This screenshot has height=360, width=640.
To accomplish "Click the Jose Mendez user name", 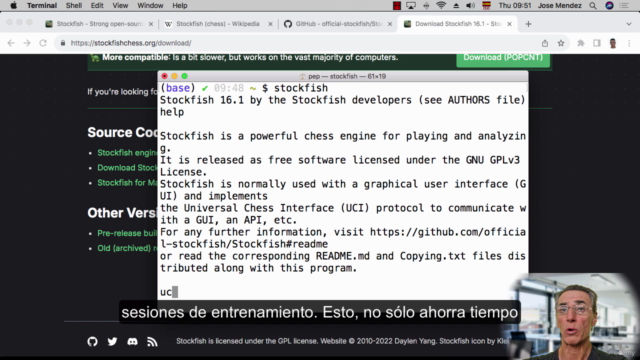I will (559, 6).
